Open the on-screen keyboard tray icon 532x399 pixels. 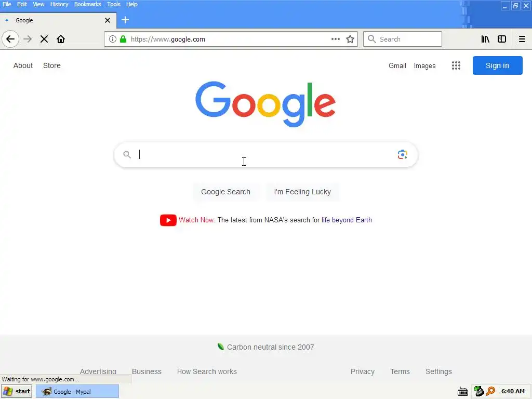[463, 392]
